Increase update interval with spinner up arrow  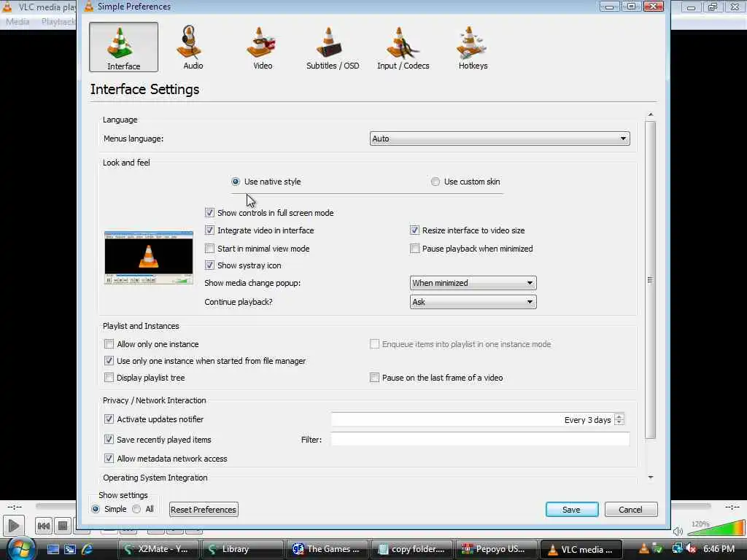pos(619,416)
